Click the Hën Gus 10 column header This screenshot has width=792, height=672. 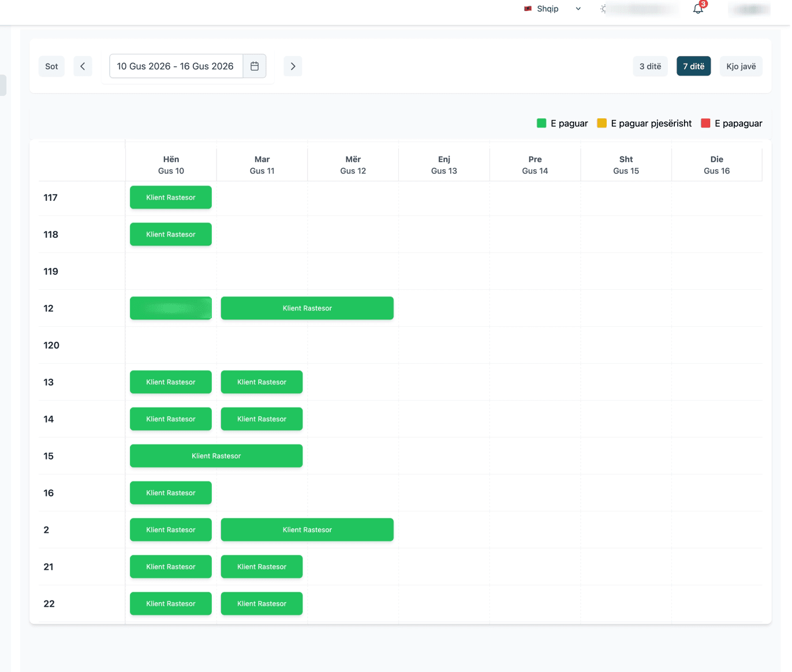[171, 165]
